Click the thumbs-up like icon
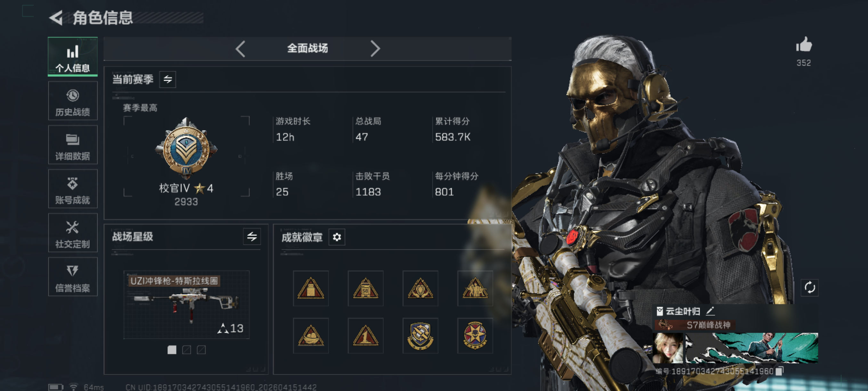Image resolution: width=868 pixels, height=391 pixels. coord(804,45)
